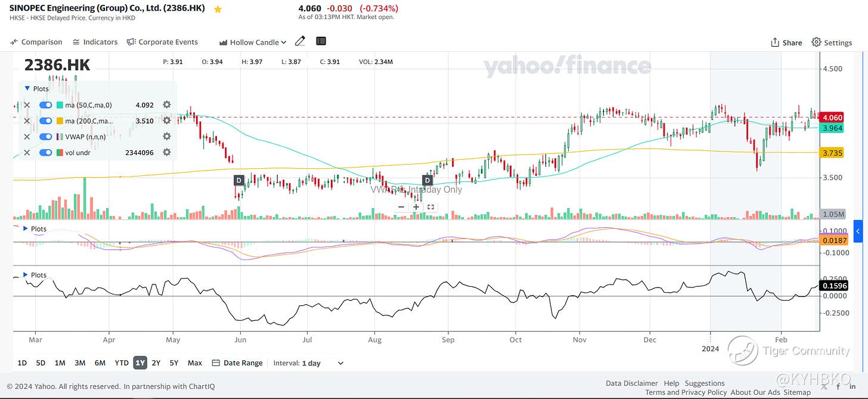
Task: Select the 1Y range
Action: tap(140, 363)
